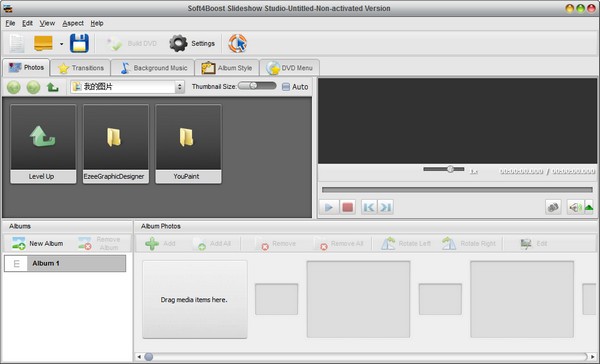Switch to the Background Music tab
This screenshot has height=364, width=600.
153,68
